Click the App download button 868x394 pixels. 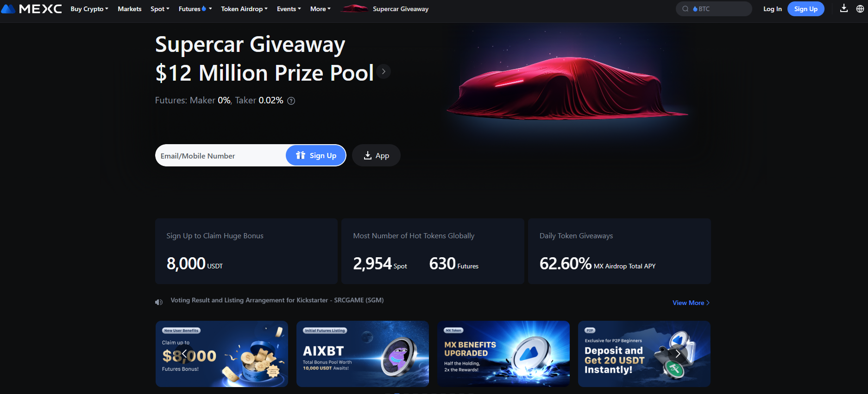pos(376,155)
